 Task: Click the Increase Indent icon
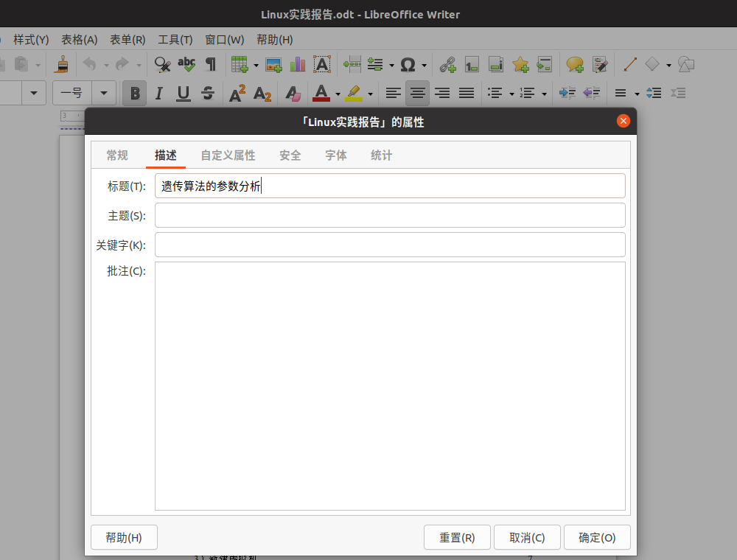point(567,94)
